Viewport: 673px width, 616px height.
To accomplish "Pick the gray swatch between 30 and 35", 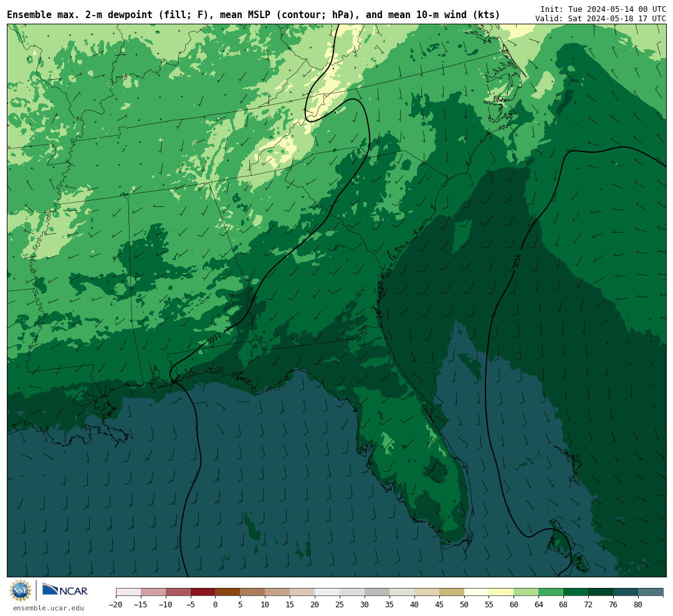I will 377,593.
